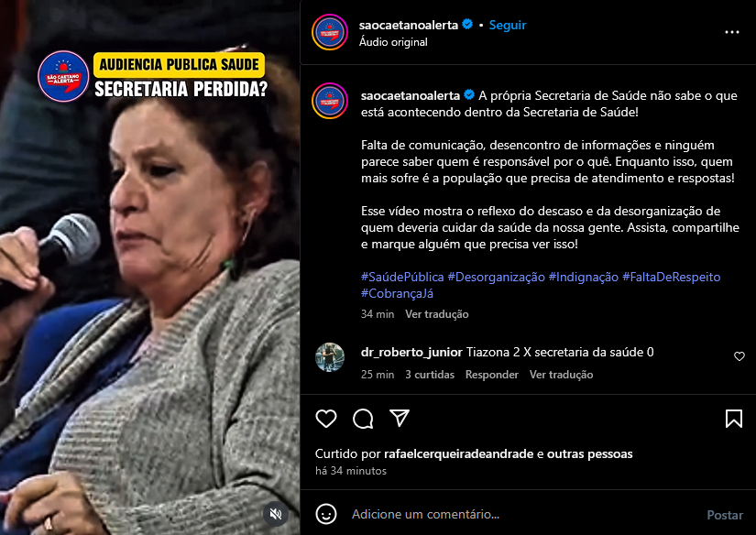Like the post with the heart icon
The height and width of the screenshot is (535, 756).
pyautogui.click(x=326, y=419)
